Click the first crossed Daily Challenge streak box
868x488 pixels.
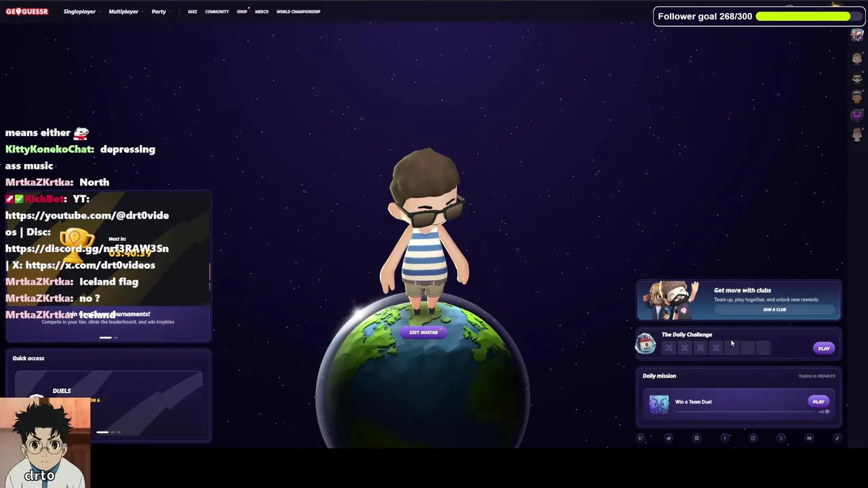(669, 348)
